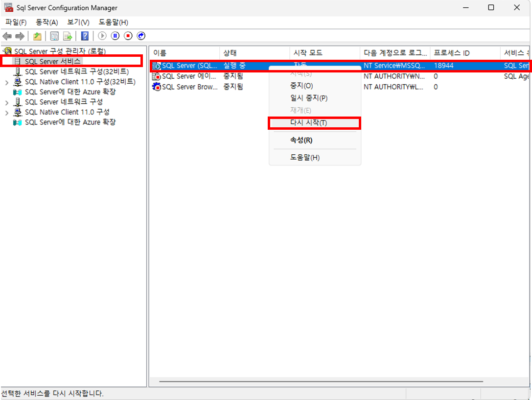Choose 다시 시작(T) from the context menu
This screenshot has height=400, width=532.
point(315,123)
